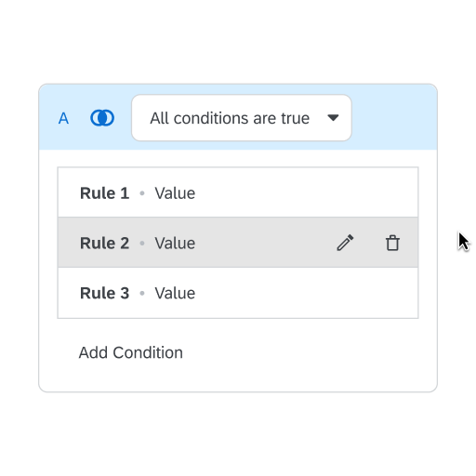
Task: Click the dot separator in Rule 3
Action: pos(142,293)
